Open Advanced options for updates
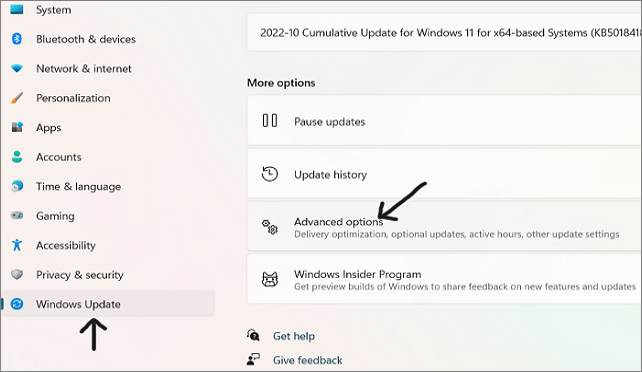The image size is (642, 372). coord(444,226)
